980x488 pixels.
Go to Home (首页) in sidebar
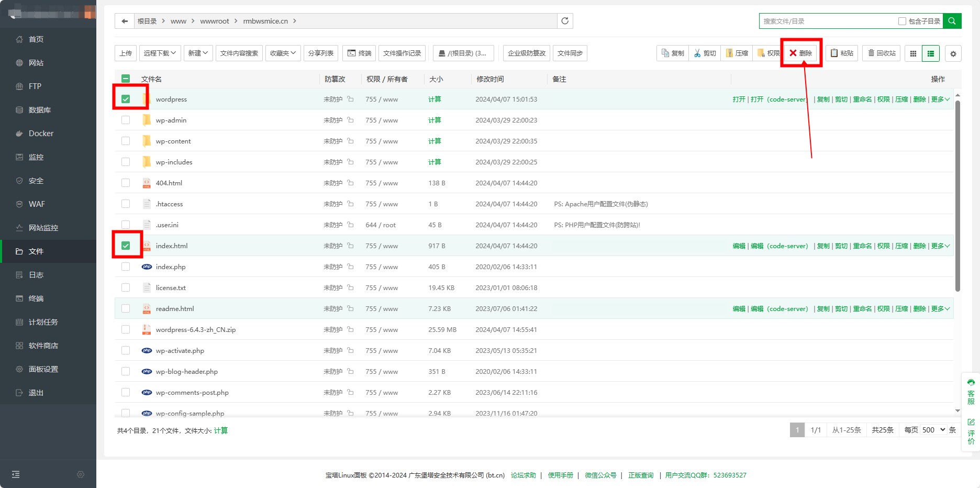(48, 39)
